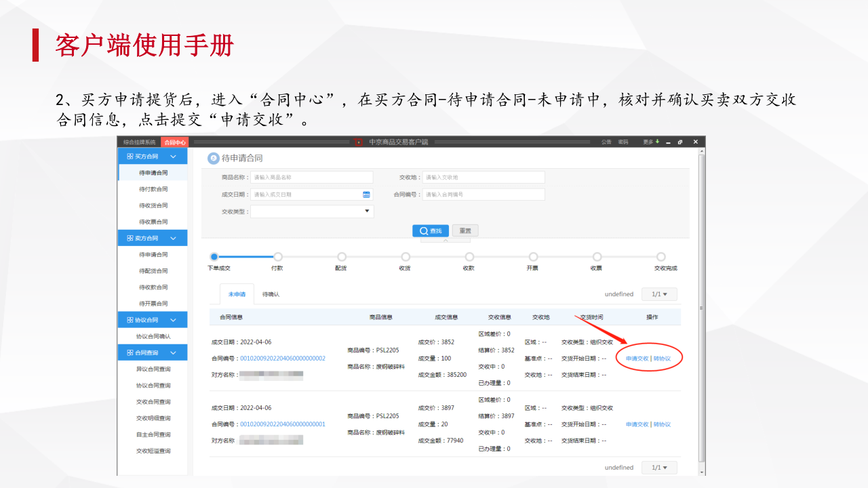The width and height of the screenshot is (868, 488).
Task: Select 待收票合同 in the sidebar
Action: 153,222
